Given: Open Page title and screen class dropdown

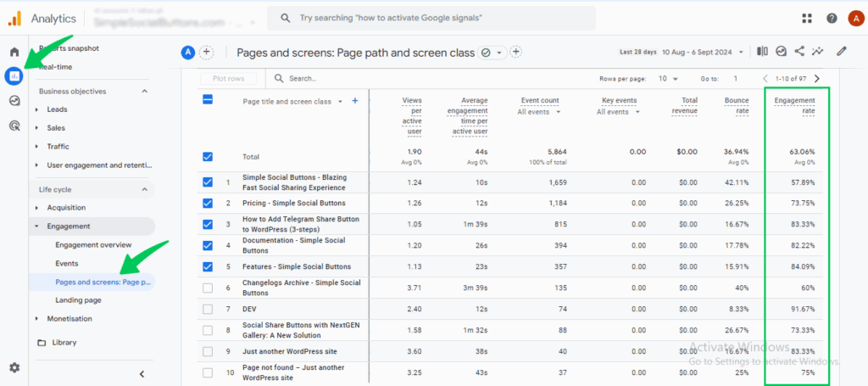Looking at the screenshot, I should [292, 101].
